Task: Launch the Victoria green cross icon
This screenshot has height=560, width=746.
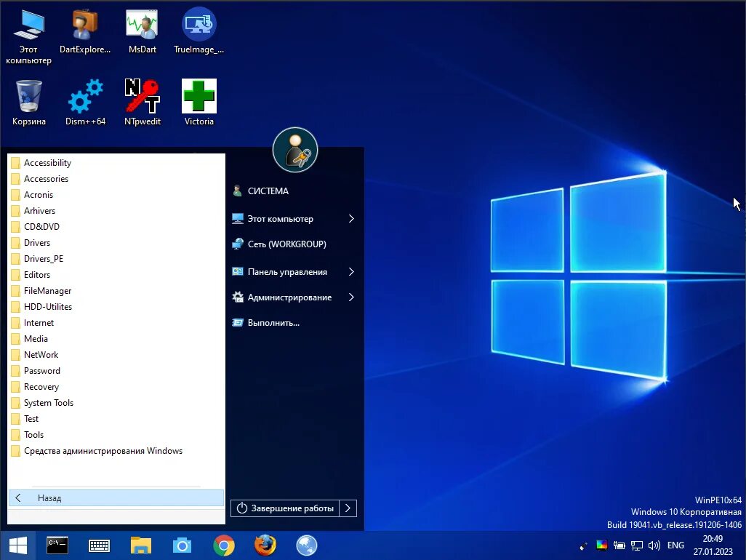Action: coord(199,103)
